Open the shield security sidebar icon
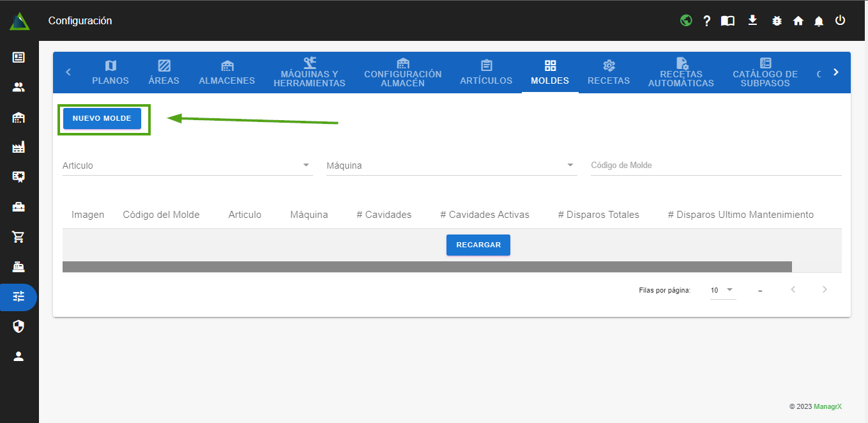868x423 pixels. point(19,327)
